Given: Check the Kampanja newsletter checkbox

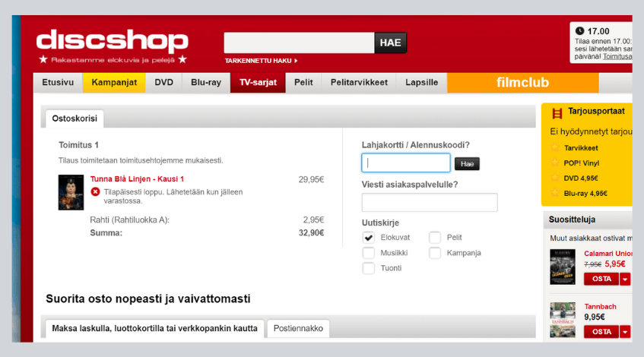Looking at the screenshot, I should (435, 253).
